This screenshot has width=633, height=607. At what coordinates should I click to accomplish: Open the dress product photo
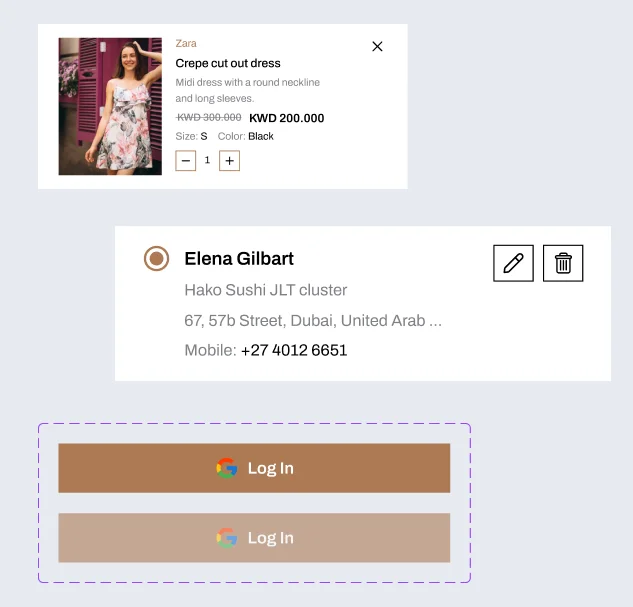pyautogui.click(x=110, y=106)
